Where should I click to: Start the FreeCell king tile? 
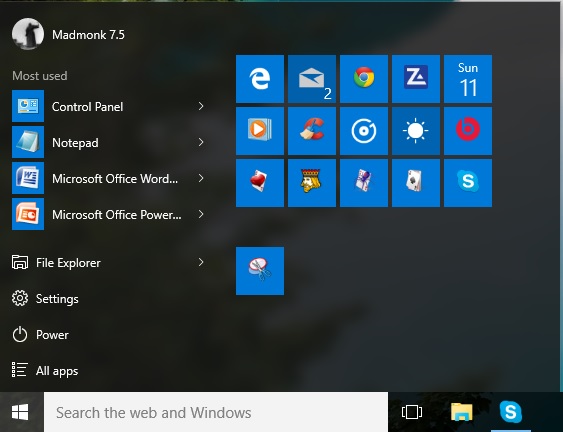pos(312,183)
